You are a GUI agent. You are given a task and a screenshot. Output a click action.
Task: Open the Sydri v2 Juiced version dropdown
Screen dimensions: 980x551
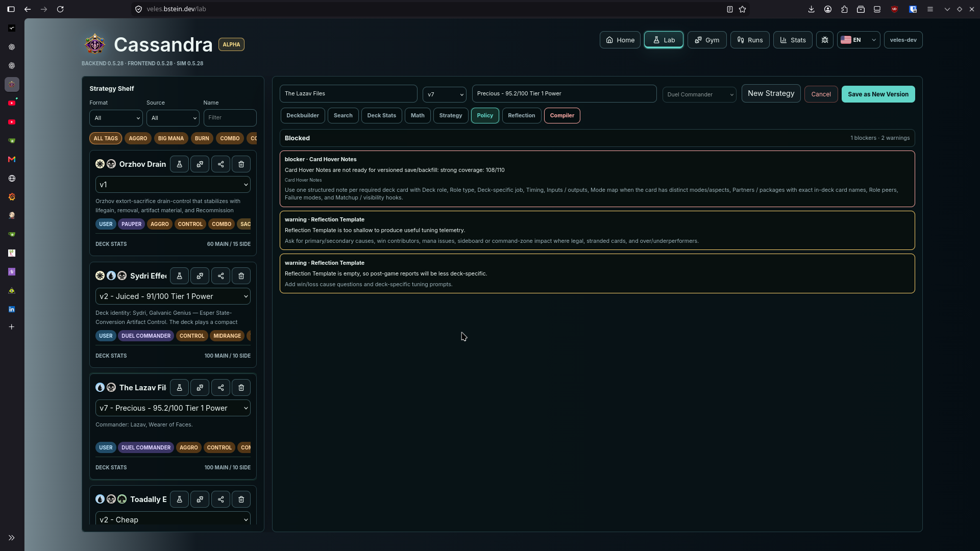(173, 296)
